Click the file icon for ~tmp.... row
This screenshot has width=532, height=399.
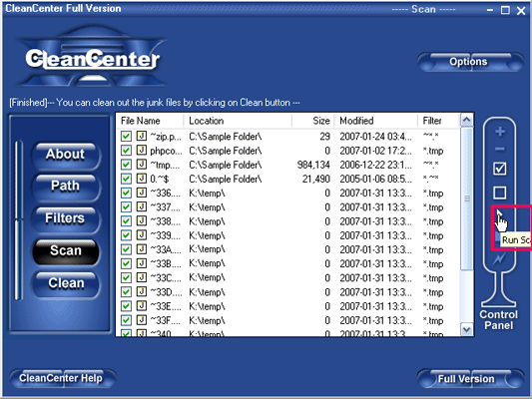tap(142, 165)
